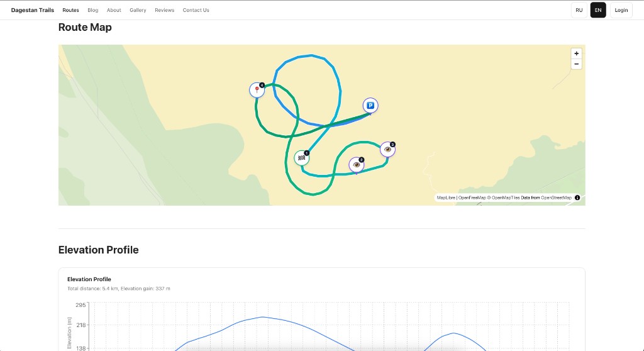
Task: Open the Routes menu item
Action: coord(71,10)
